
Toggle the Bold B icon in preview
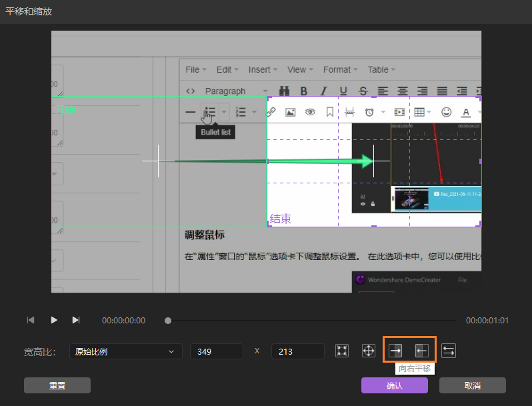(x=303, y=91)
